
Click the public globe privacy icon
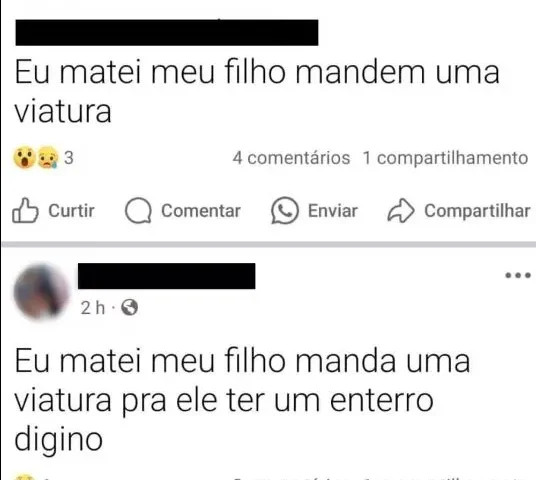tap(130, 307)
